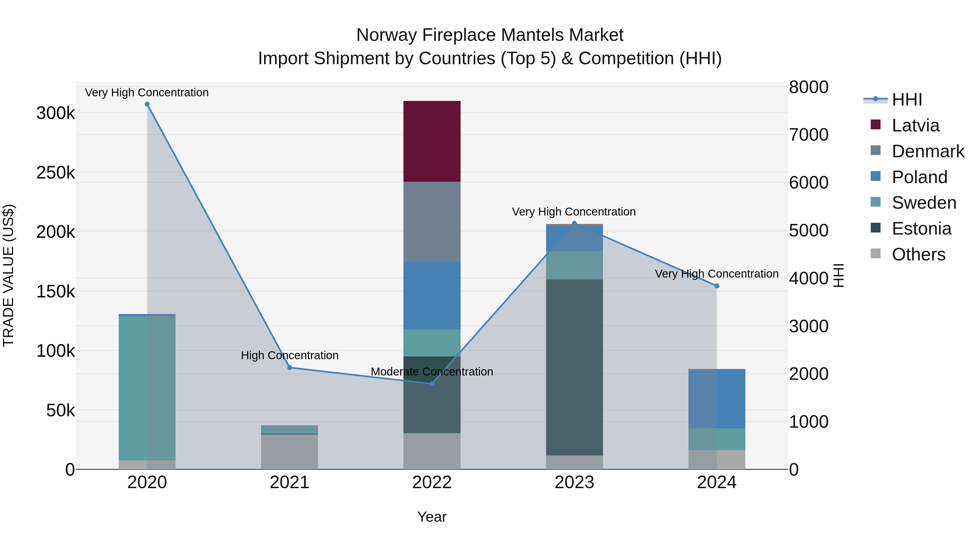This screenshot has width=980, height=551.
Task: Click the chart subtitle 'Import Shipment by Countries (Top 5) & Competition (HHI)'
Action: coord(490,59)
